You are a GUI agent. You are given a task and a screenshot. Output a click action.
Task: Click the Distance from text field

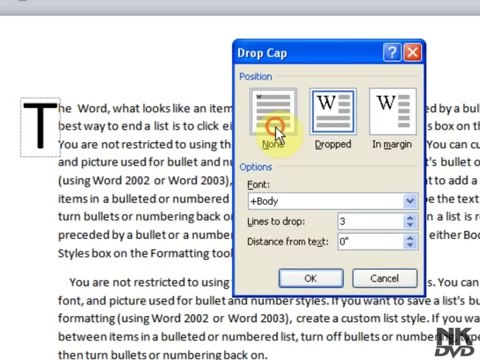pyautogui.click(x=370, y=241)
